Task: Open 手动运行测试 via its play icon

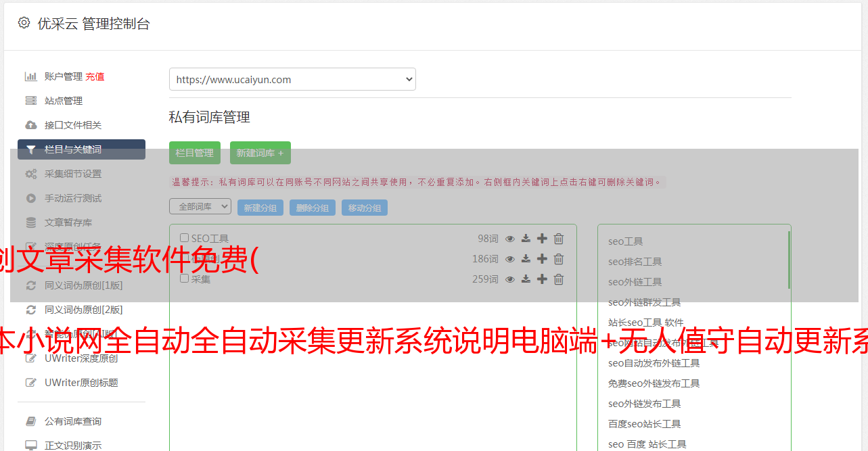Action: click(30, 198)
